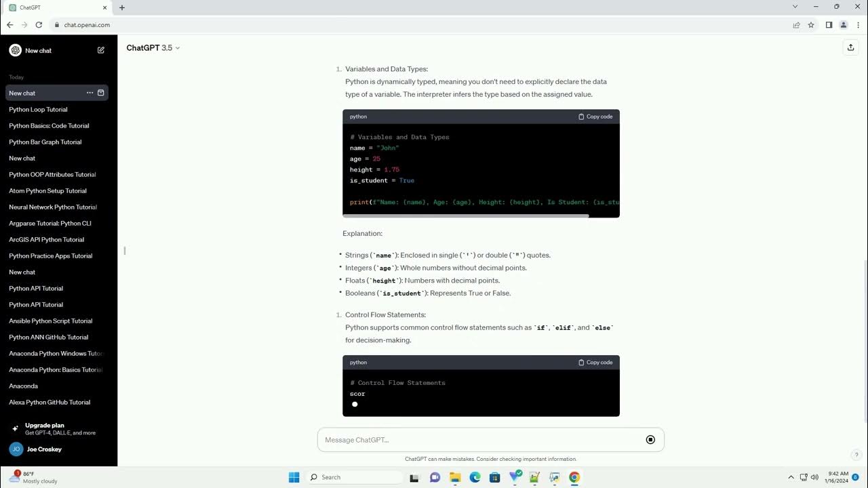Go back in the browser

coord(9,25)
